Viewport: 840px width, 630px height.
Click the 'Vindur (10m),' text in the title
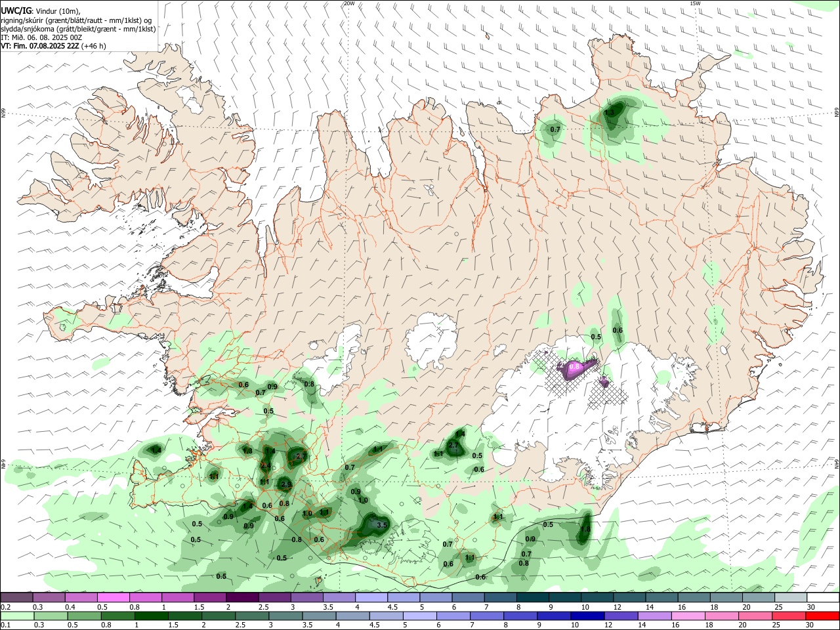click(x=58, y=10)
